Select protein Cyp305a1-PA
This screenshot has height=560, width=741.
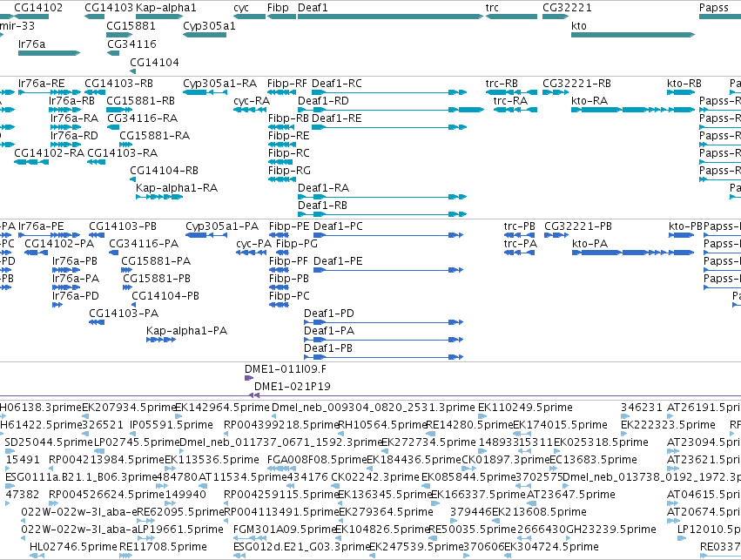222,226
